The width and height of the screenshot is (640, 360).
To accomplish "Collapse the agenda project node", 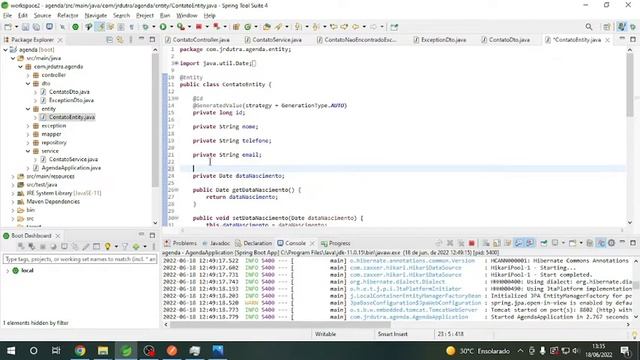I will tap(6, 50).
